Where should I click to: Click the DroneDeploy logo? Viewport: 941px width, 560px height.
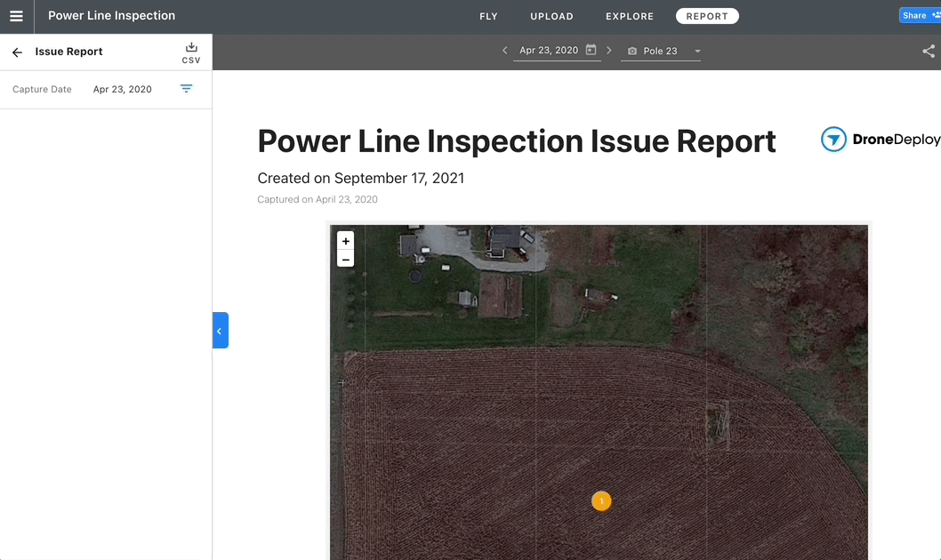pos(881,140)
